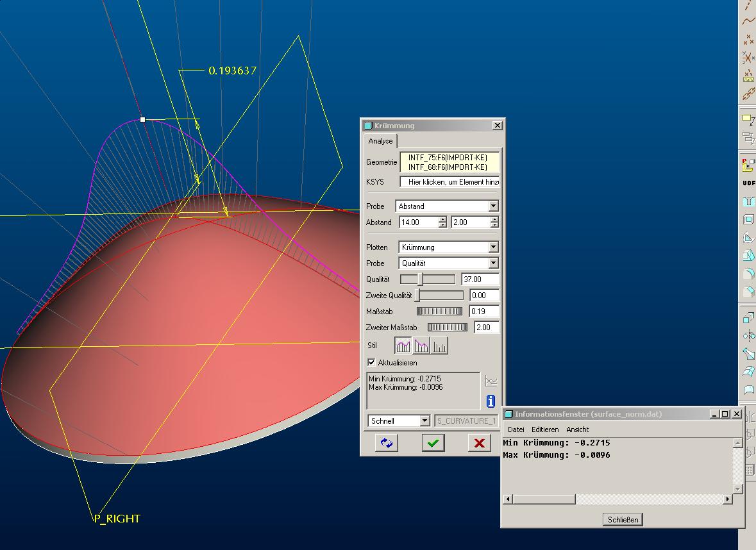
Task: Click the S_CURVATURE_1 name field
Action: [466, 421]
